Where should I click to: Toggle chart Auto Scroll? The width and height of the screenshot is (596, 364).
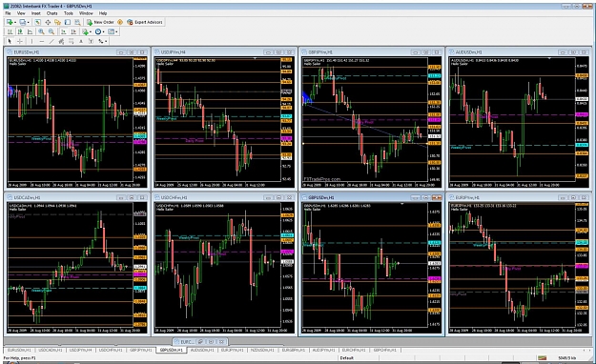click(x=64, y=31)
